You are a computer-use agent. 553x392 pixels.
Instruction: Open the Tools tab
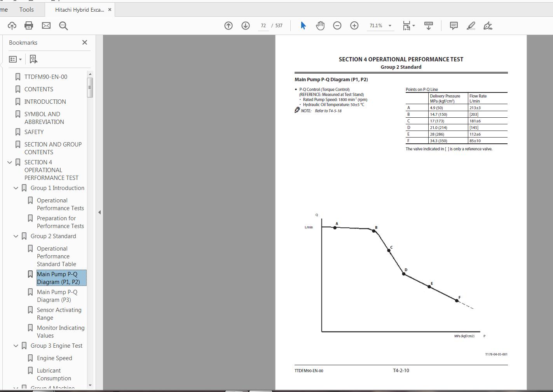coord(26,9)
